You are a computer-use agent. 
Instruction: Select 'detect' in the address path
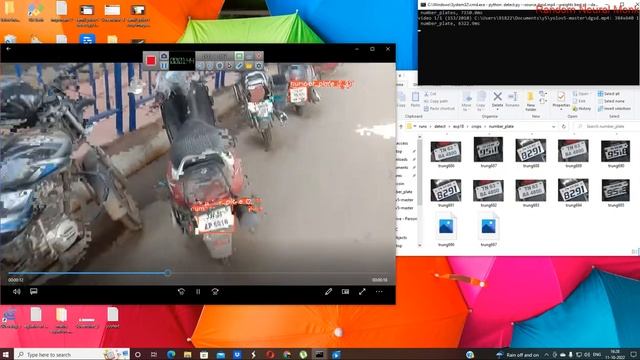tap(440, 127)
